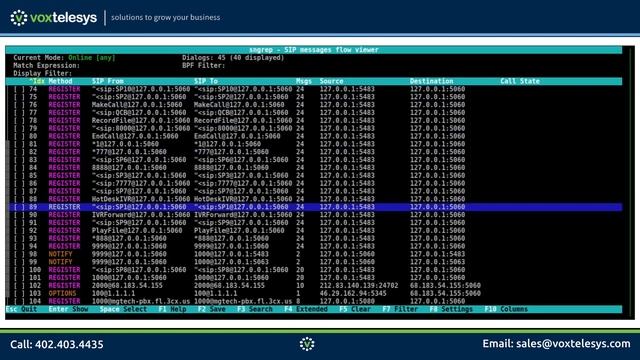Choose F3 Search in footer bar
The height and width of the screenshot is (360, 640).
pos(255,309)
